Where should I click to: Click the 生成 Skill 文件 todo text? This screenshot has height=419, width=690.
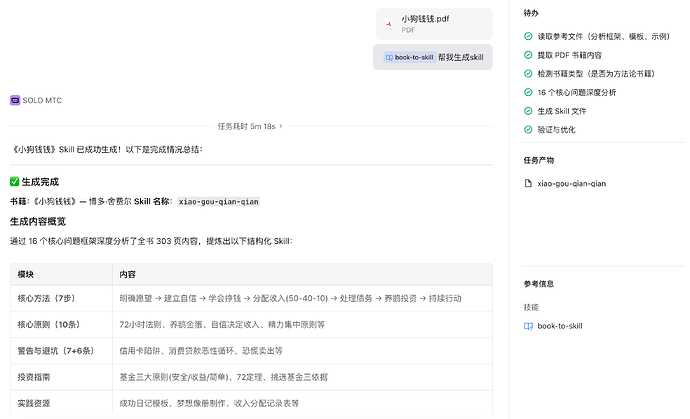point(562,111)
